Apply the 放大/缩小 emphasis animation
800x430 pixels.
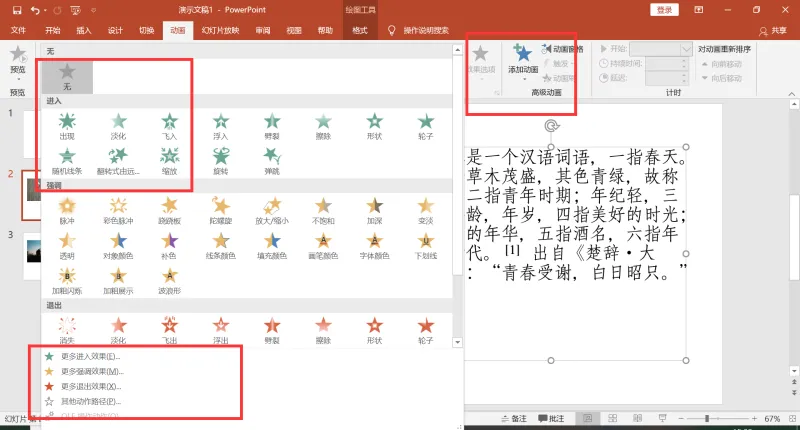pyautogui.click(x=272, y=211)
